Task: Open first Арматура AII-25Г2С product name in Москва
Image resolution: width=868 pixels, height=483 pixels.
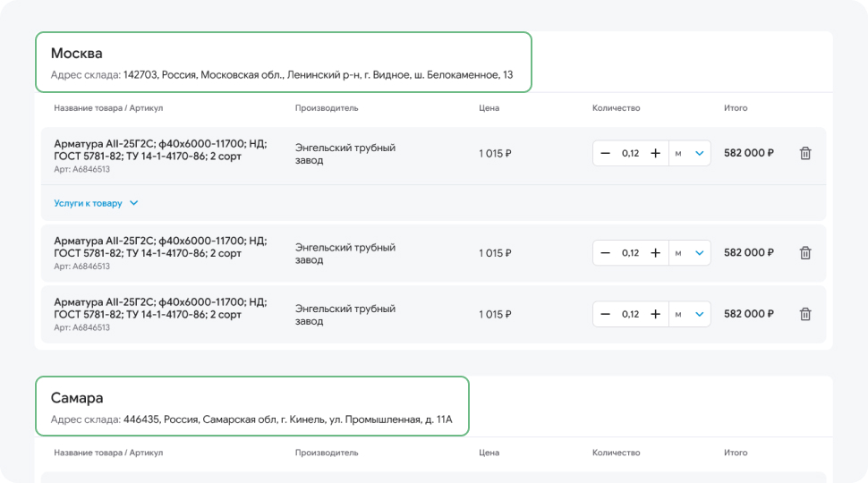Action: pyautogui.click(x=160, y=150)
